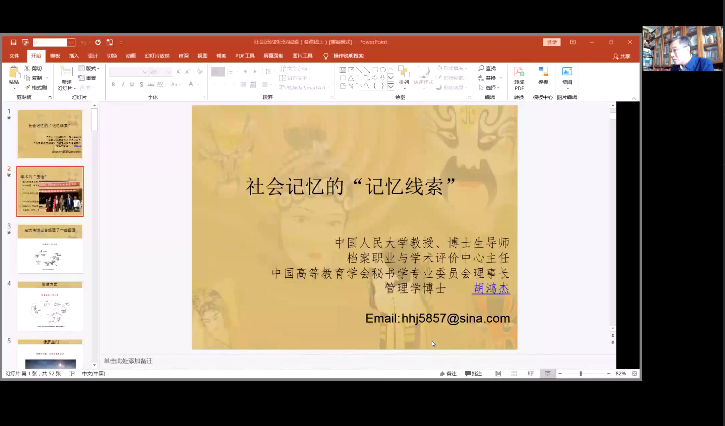Image resolution: width=725 pixels, height=426 pixels.
Task: Open the font name combo box
Action: click(129, 72)
